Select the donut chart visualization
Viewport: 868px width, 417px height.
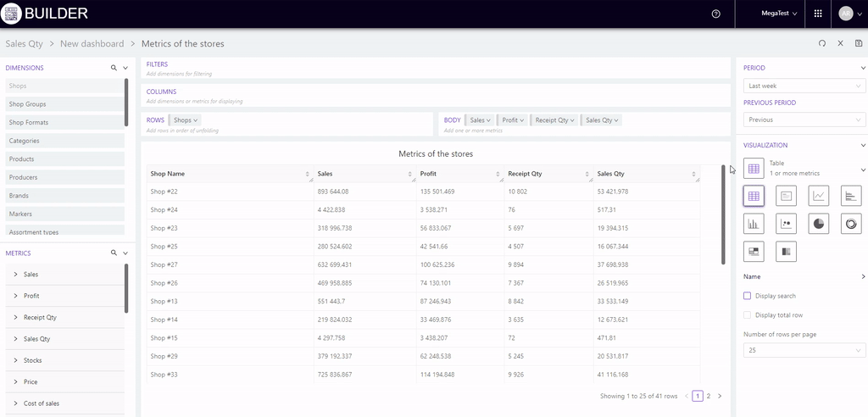click(850, 224)
